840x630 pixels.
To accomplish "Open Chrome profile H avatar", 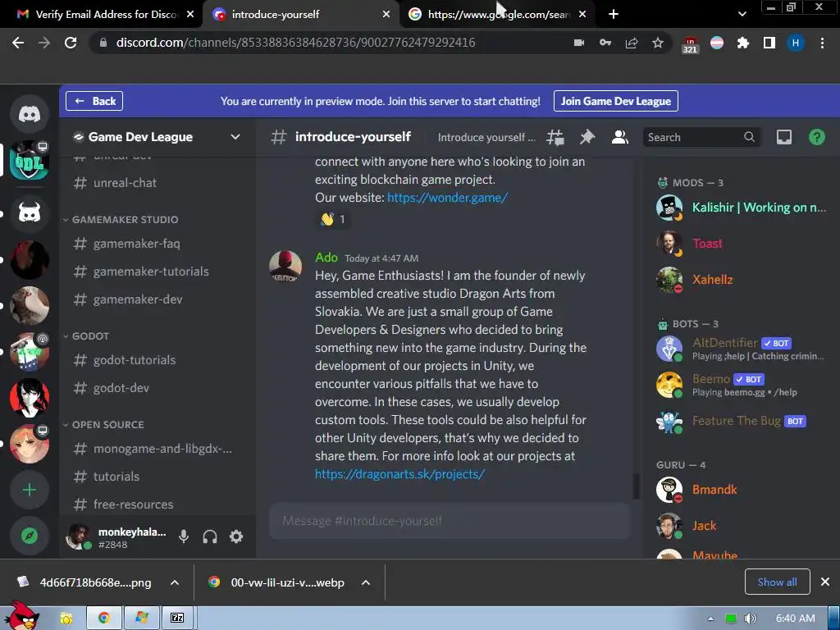I will (x=796, y=43).
